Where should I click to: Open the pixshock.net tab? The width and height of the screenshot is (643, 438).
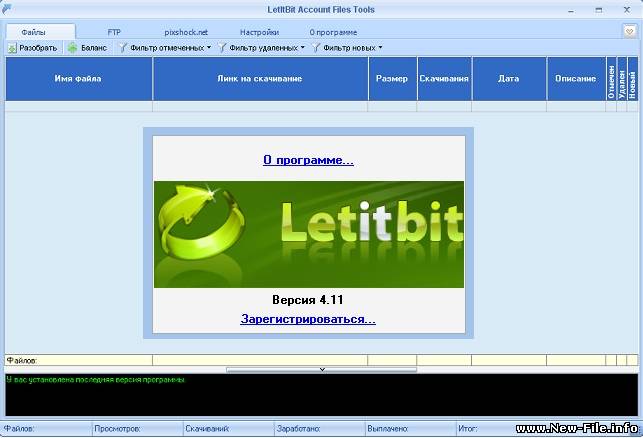[x=186, y=32]
